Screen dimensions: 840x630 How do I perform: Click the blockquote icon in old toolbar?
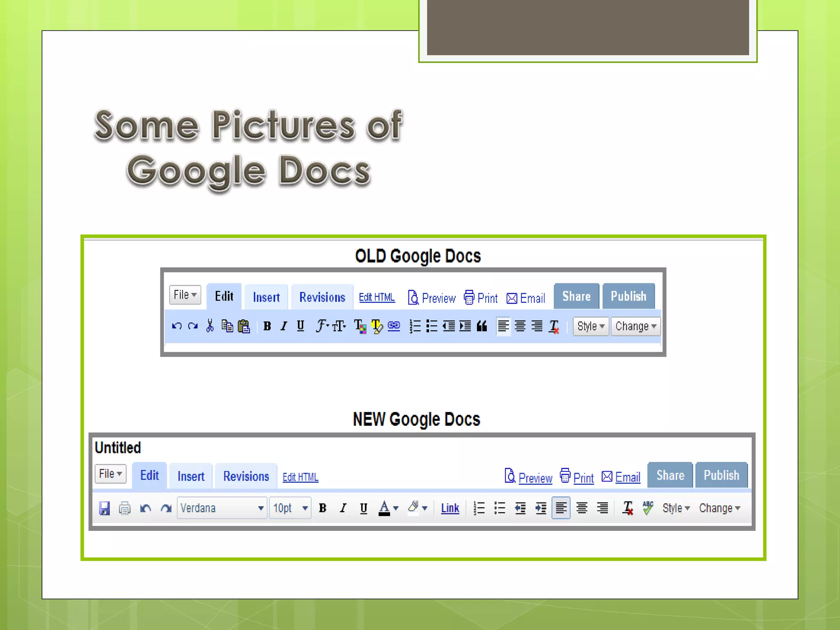[482, 326]
